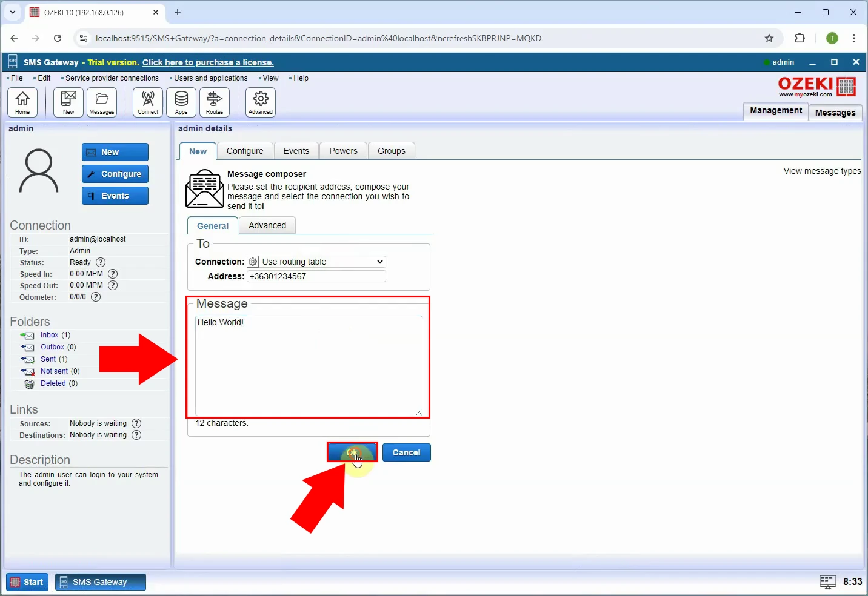Open the Edit menu
Viewport: 868px width, 596px height.
(x=44, y=78)
